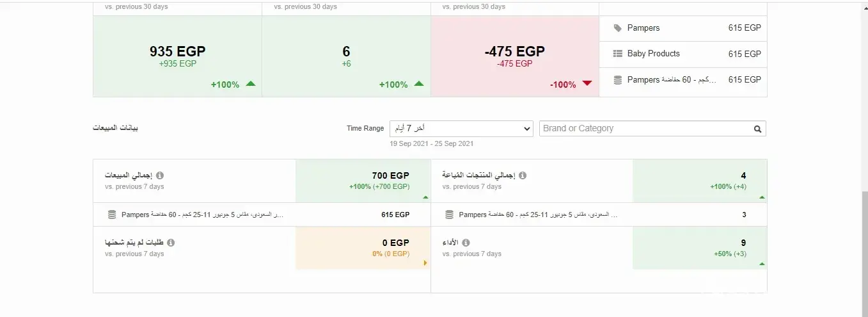Click the tag icon next to Pampers

coord(617,28)
